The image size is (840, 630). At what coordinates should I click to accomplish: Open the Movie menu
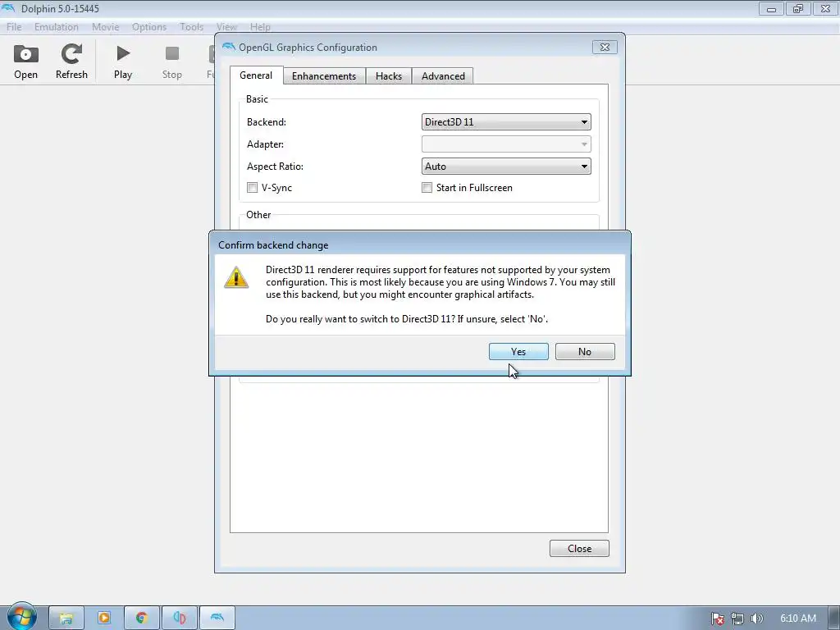[106, 27]
